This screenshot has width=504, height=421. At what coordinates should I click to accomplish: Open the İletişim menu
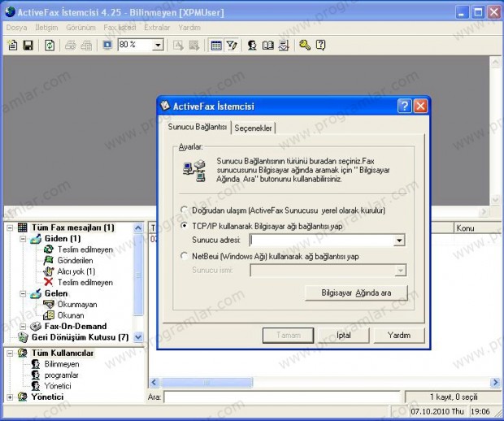[46, 28]
